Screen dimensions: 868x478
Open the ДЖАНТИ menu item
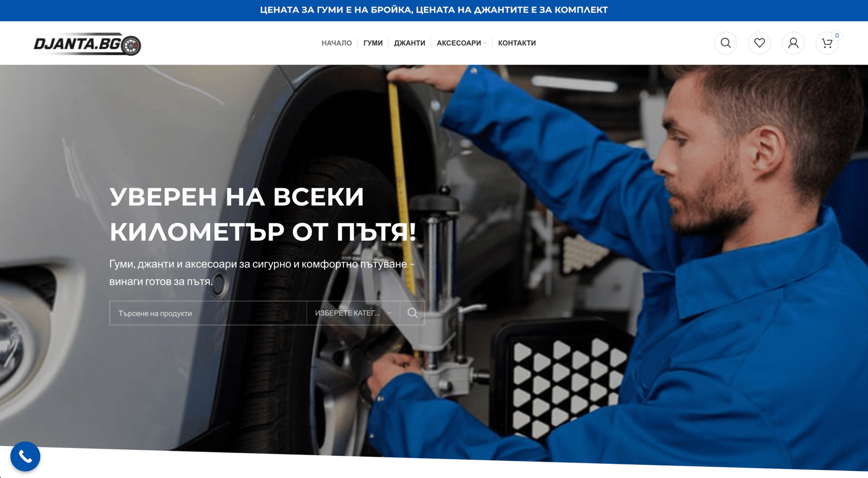point(410,43)
